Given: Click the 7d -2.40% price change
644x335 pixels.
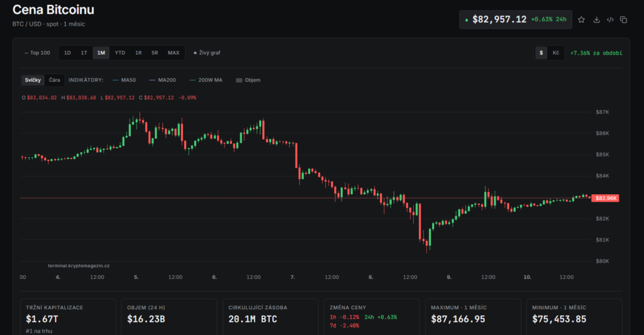Looking at the screenshot, I should (x=344, y=326).
